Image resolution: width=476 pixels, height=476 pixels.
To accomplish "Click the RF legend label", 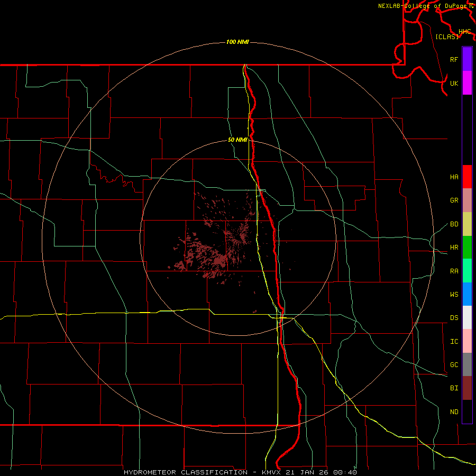I will click(x=454, y=59).
